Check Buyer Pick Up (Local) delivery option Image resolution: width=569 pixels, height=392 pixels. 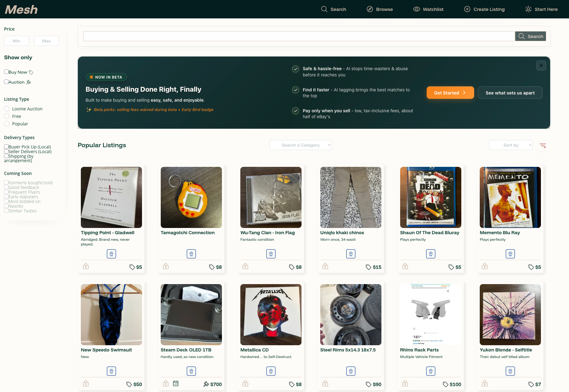6,147
